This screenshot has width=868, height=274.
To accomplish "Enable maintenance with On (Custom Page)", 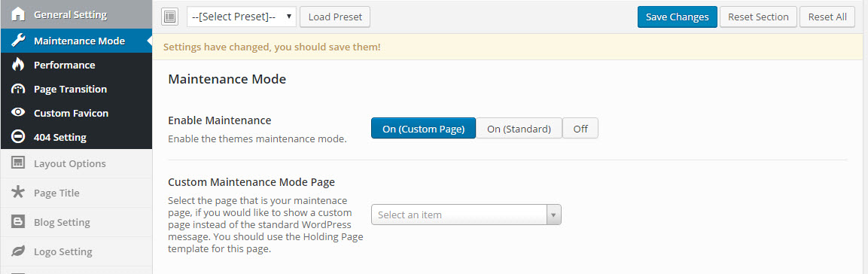I will [x=424, y=128].
